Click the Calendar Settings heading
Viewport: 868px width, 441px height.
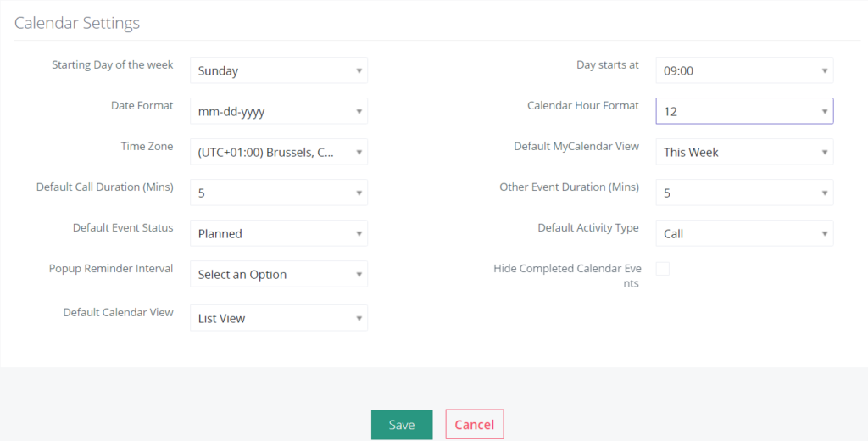77,23
